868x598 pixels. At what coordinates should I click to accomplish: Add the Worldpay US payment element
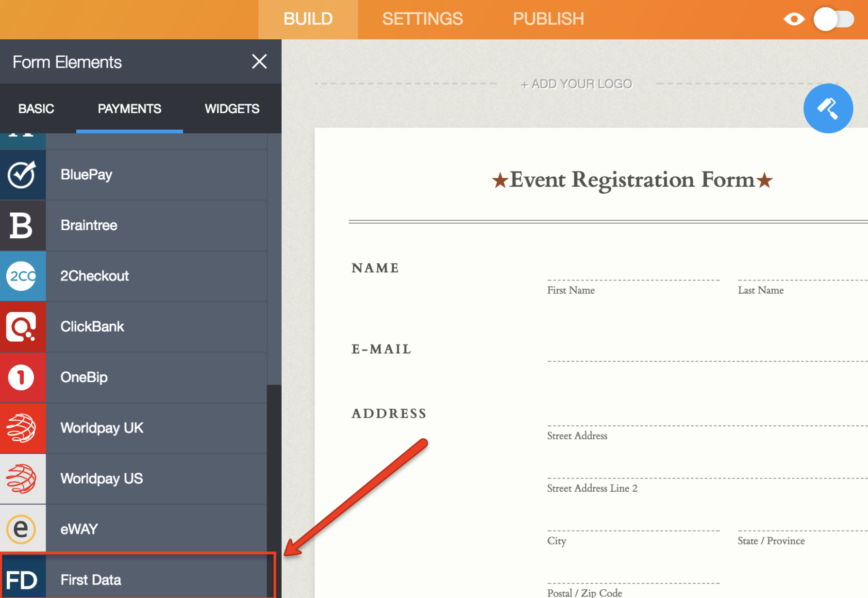[134, 479]
